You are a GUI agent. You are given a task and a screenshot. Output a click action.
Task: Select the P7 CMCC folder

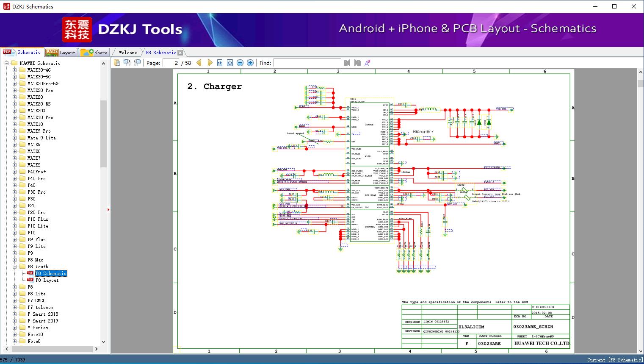[x=36, y=300]
